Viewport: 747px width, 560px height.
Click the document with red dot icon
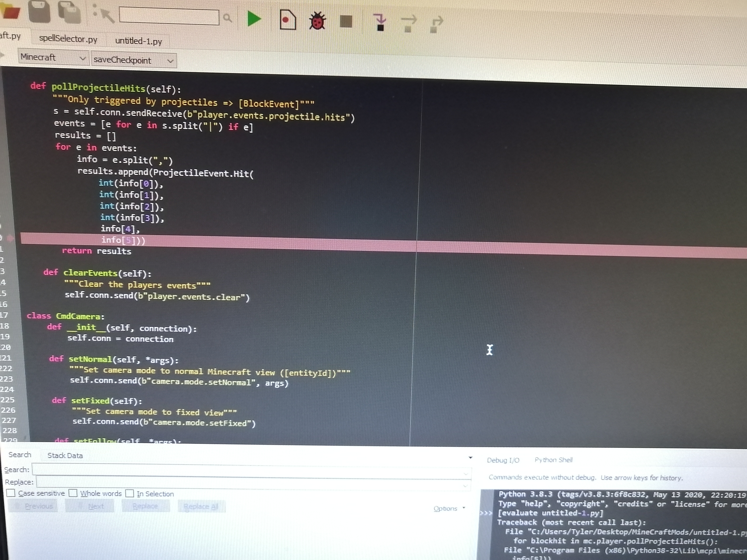click(288, 20)
